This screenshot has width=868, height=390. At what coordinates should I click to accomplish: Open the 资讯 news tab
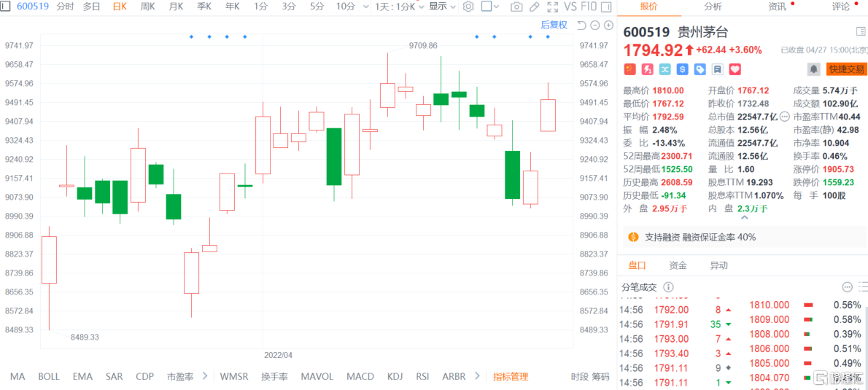(x=778, y=7)
